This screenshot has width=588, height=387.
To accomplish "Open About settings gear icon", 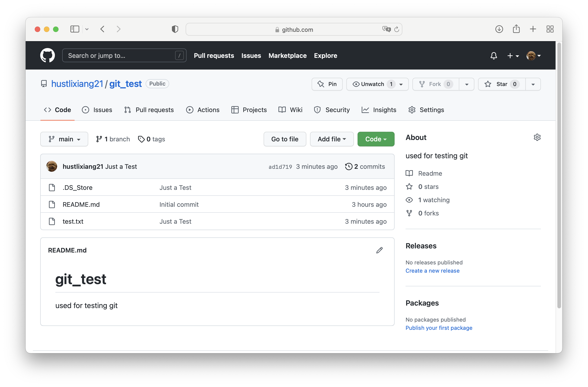I will (x=537, y=137).
